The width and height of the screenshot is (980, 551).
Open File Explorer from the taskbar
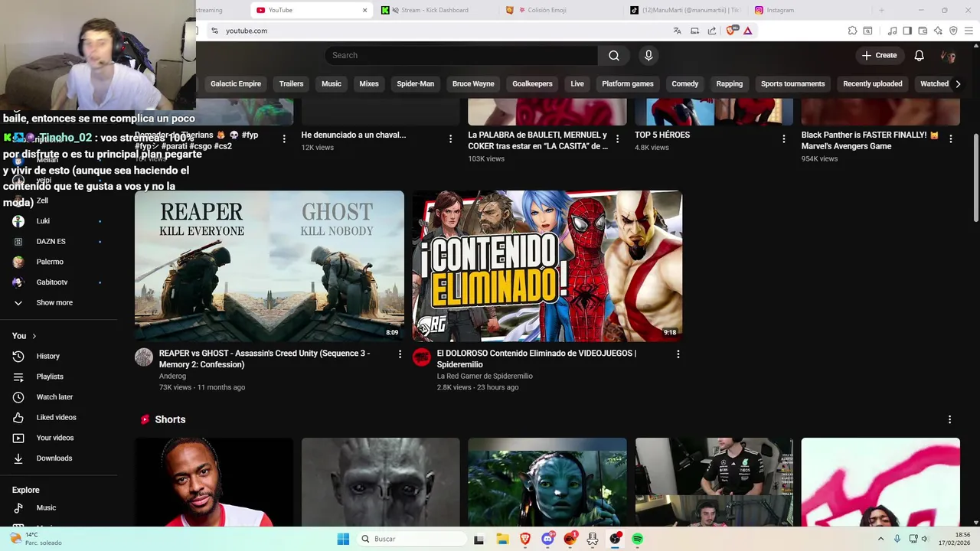(x=502, y=539)
